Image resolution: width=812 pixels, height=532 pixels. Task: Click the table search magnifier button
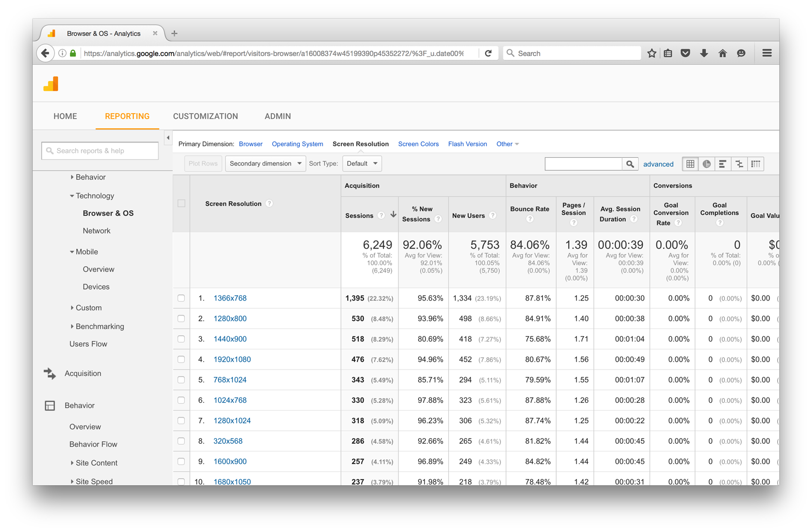pyautogui.click(x=630, y=164)
